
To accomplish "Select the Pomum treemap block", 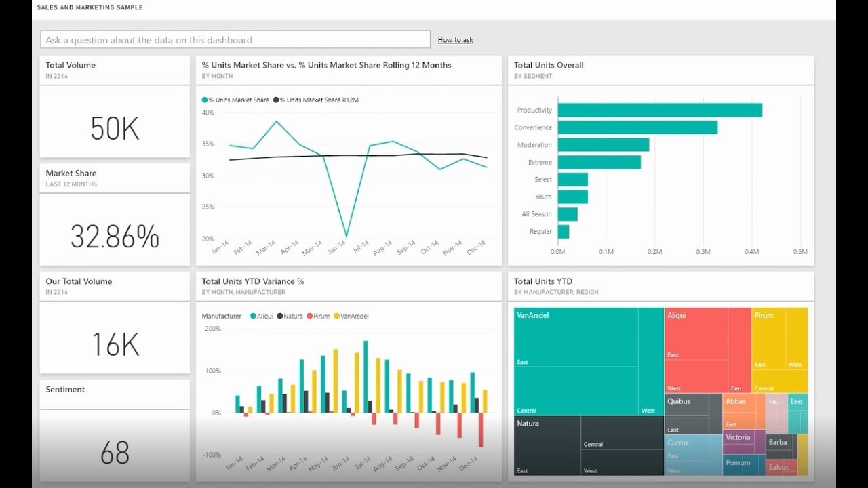I will coord(744,465).
